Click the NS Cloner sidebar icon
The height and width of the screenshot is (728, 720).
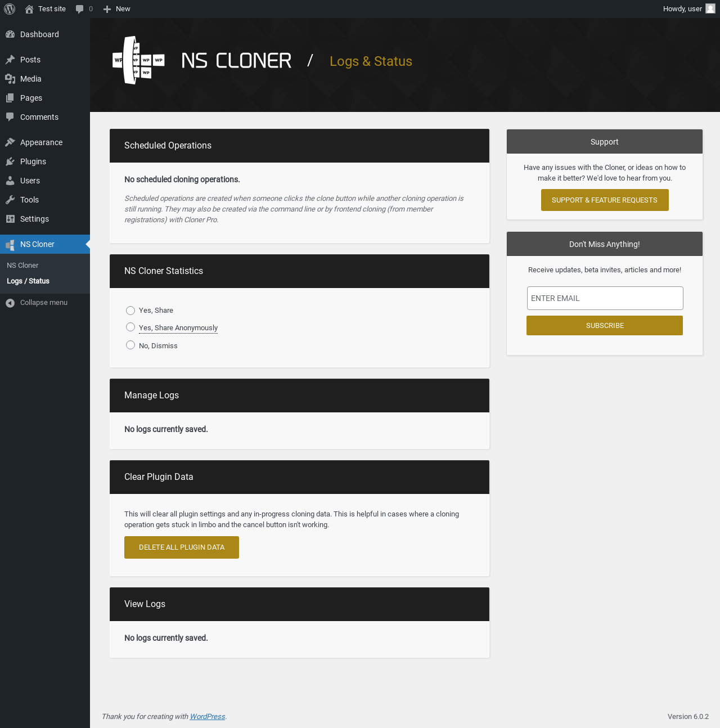[10, 244]
